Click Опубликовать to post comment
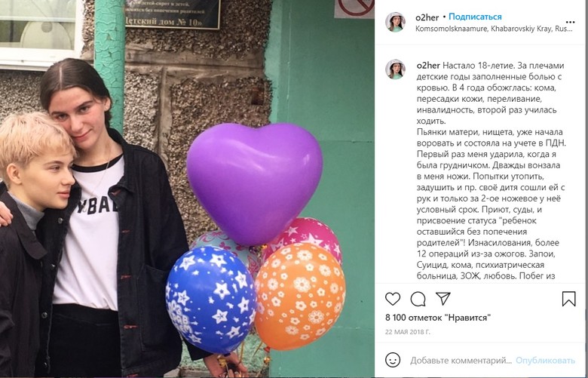 tap(545, 361)
